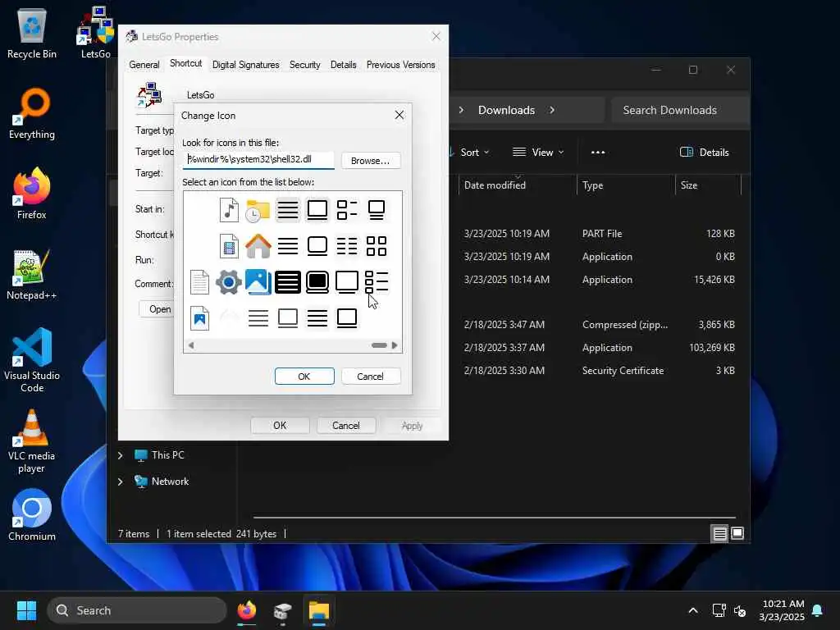Viewport: 840px width, 630px height.
Task: Open the Windows Start menu
Action: [26, 610]
